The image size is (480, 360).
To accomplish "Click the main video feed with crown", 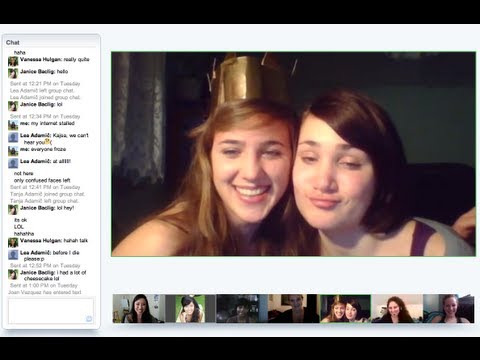I will [x=294, y=154].
